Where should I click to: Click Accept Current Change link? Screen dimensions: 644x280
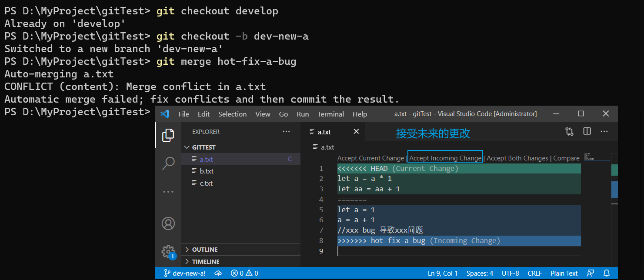[370, 158]
